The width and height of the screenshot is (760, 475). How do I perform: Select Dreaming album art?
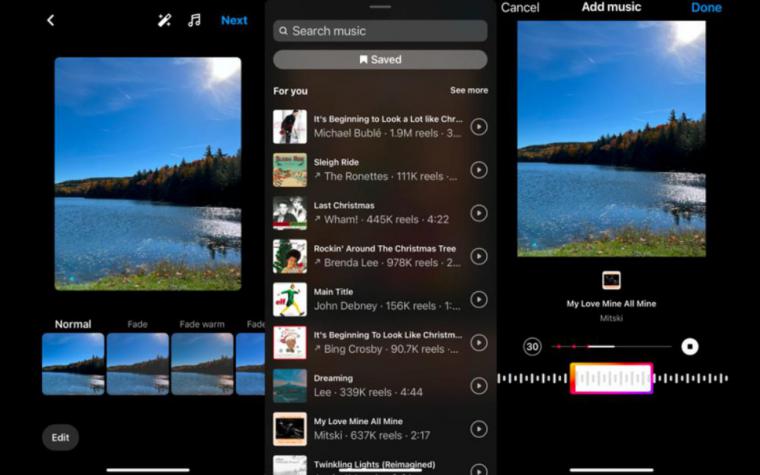pos(290,386)
